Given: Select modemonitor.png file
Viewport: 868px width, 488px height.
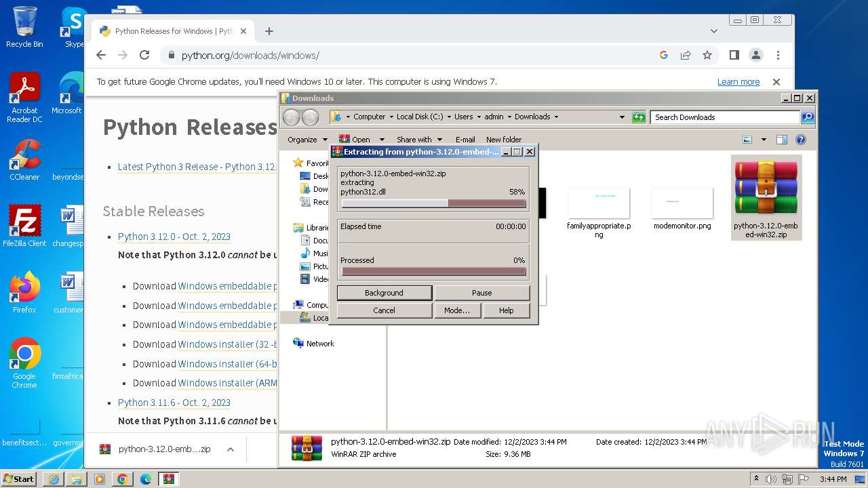Looking at the screenshot, I should pyautogui.click(x=682, y=209).
